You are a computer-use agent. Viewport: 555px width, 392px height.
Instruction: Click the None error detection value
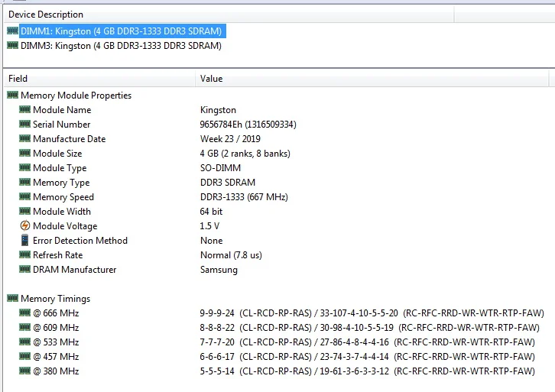pyautogui.click(x=212, y=241)
